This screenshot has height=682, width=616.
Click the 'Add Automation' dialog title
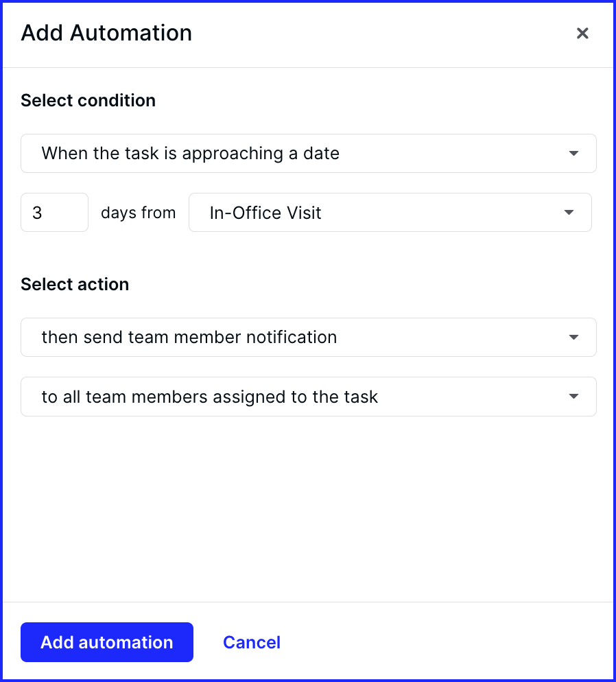click(x=106, y=33)
